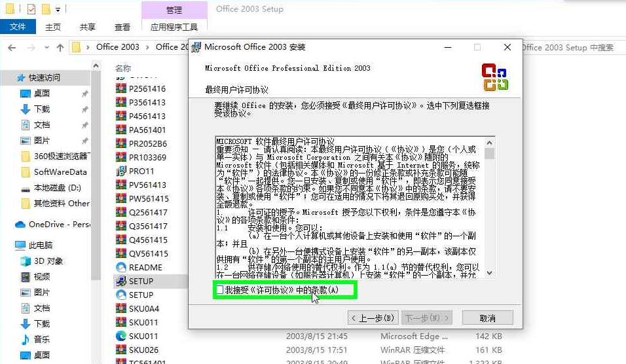This screenshot has width=626, height=364.
Task: Click the folder icon in the address bar
Action: coord(76,48)
